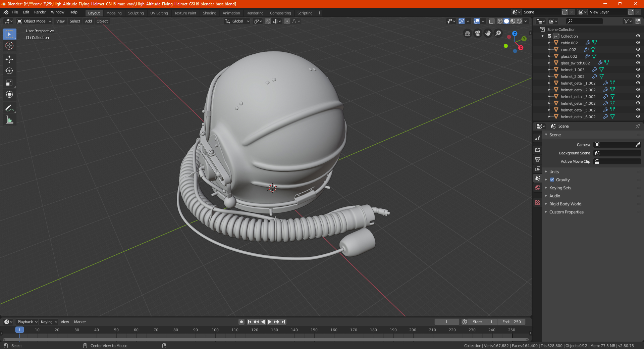Open the World properties tab icon

(x=538, y=188)
